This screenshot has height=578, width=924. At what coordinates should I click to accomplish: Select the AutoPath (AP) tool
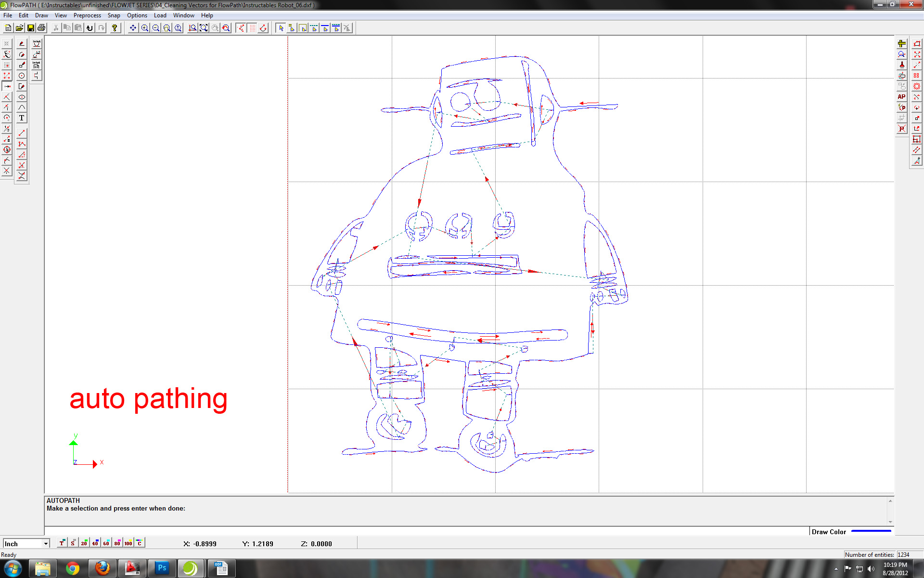[901, 96]
